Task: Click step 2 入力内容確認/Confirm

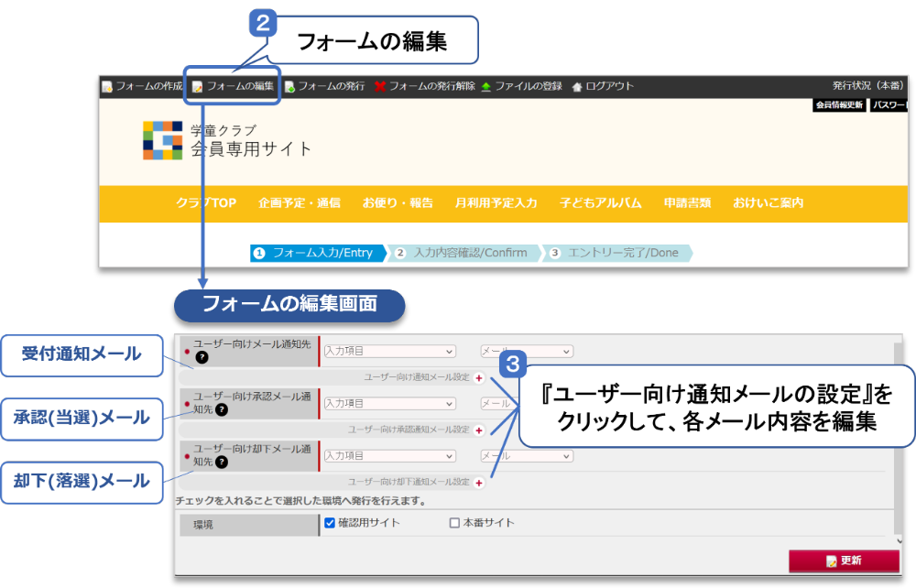Action: pyautogui.click(x=465, y=253)
